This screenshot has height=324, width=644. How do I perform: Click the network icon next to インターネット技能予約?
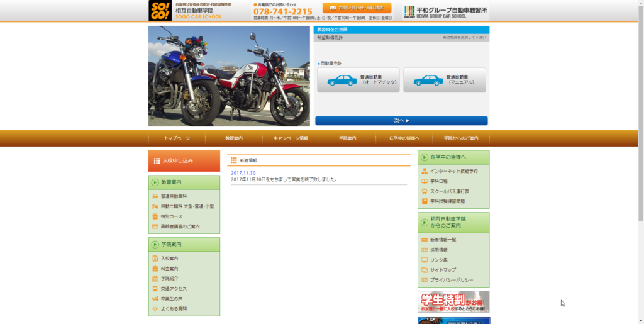(425, 171)
